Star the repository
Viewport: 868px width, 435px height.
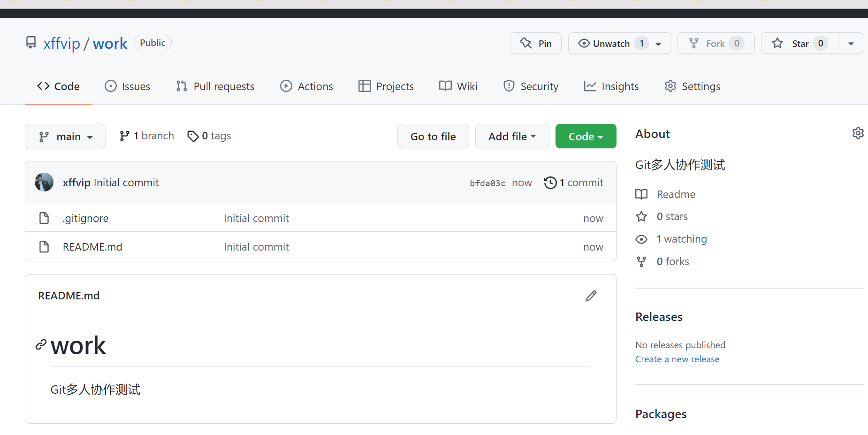coord(799,43)
